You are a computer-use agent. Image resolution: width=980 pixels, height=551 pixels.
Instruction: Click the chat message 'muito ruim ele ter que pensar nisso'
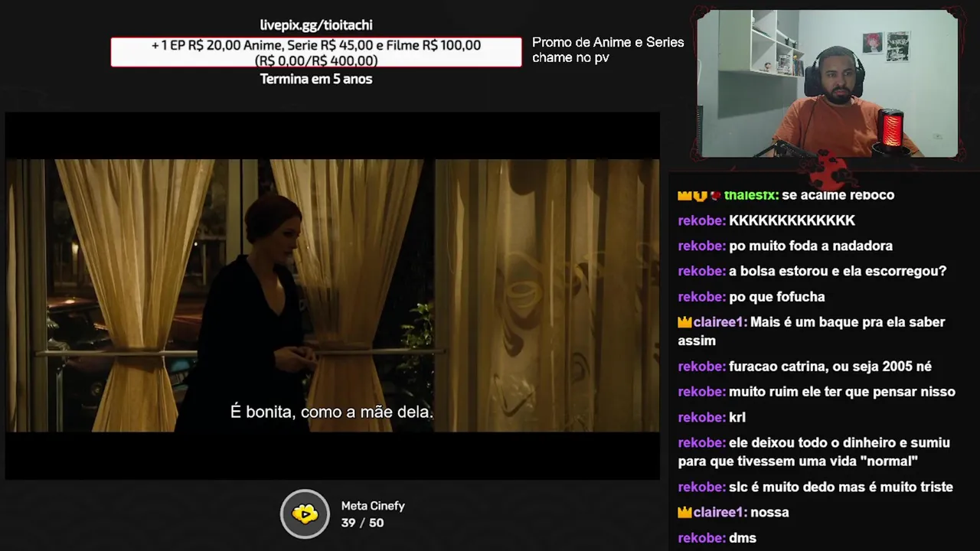point(842,392)
